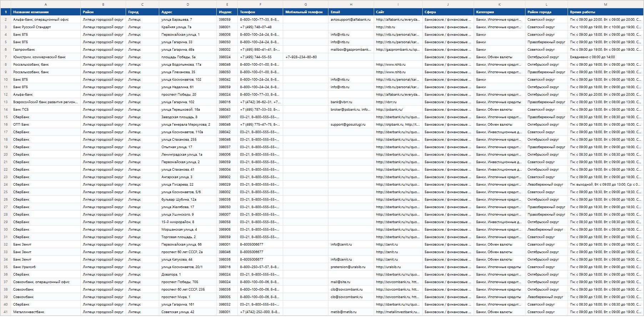
Task: Select address 'улица Писарева, 22'
Action: click(x=188, y=185)
